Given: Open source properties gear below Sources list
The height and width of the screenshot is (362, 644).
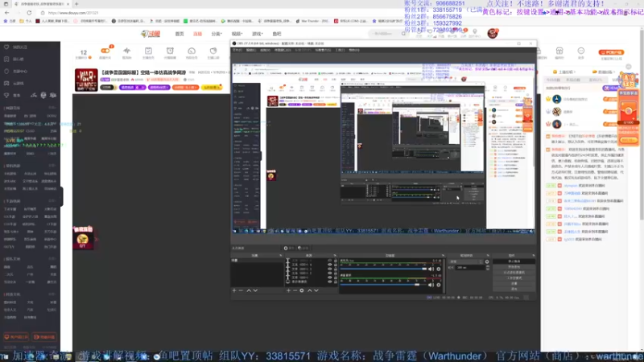Looking at the screenshot, I should coord(302,290).
